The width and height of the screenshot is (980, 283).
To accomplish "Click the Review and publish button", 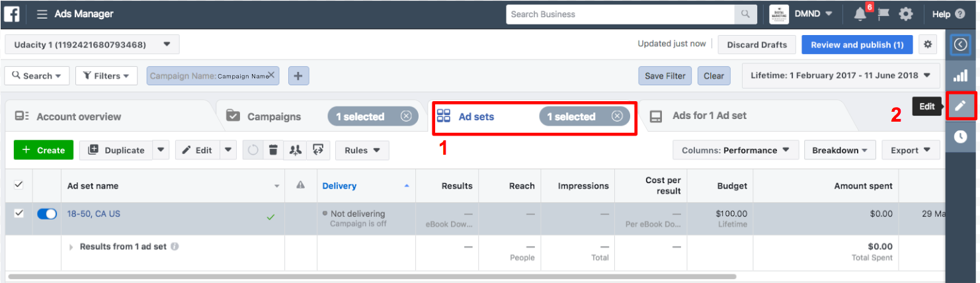I will [857, 45].
